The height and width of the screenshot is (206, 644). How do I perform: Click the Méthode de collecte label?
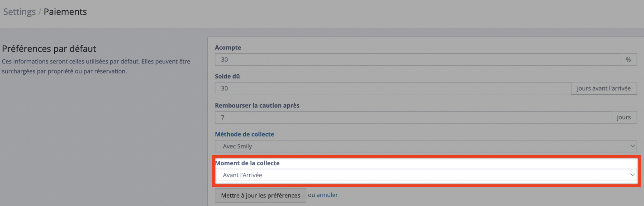click(245, 134)
